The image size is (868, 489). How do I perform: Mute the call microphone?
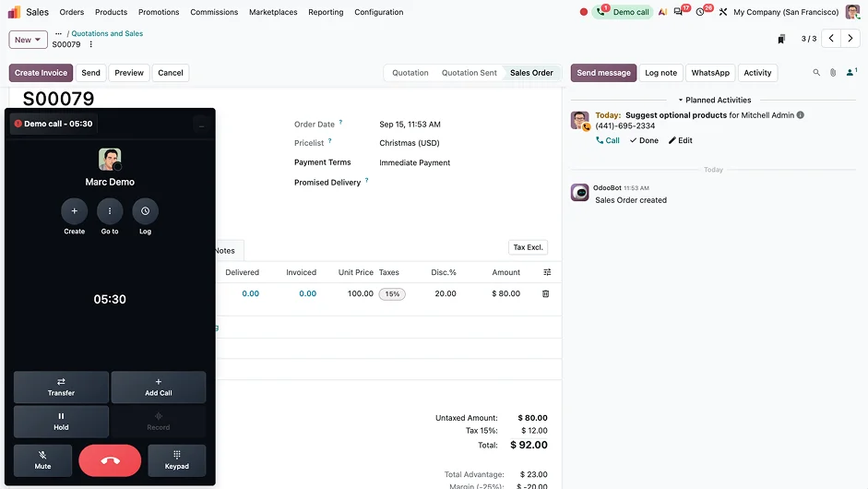click(42, 460)
